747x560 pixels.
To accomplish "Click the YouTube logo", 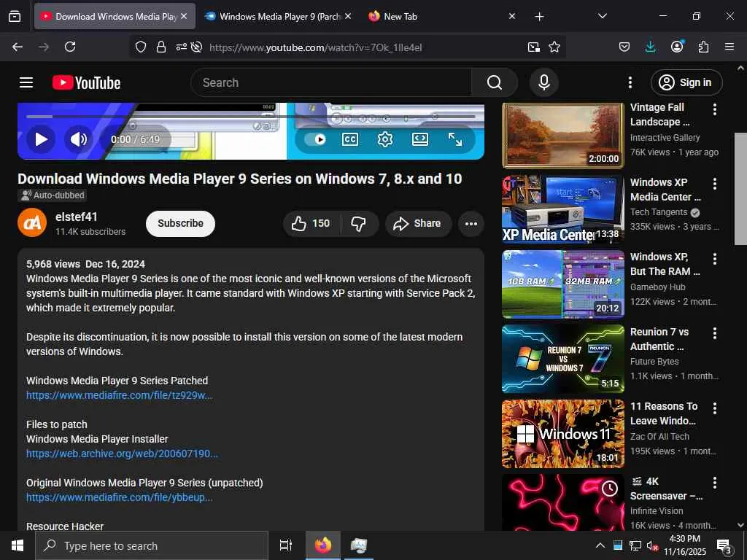I will point(86,82).
